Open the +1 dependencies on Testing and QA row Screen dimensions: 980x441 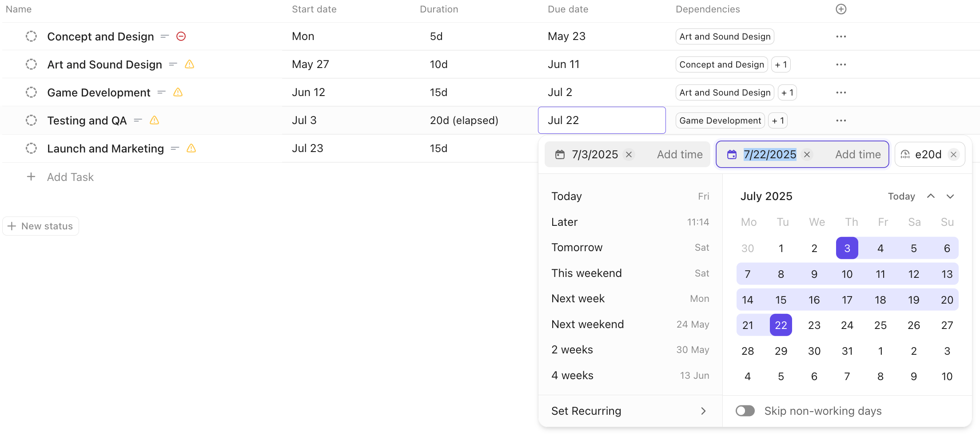(x=777, y=121)
